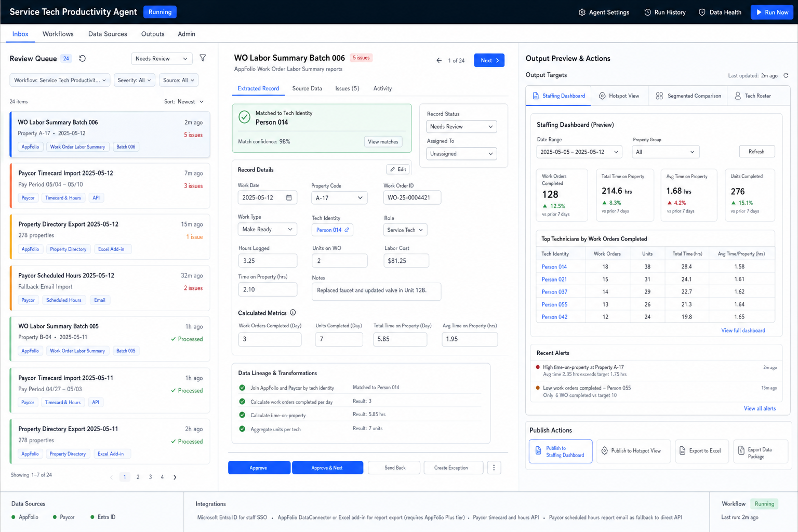Open the Source: All dropdown

pyautogui.click(x=178, y=81)
